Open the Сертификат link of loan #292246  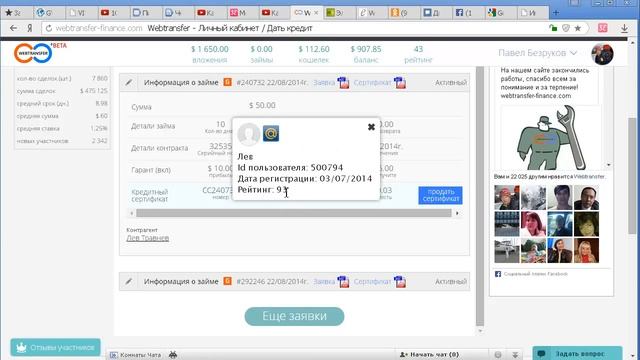372,281
